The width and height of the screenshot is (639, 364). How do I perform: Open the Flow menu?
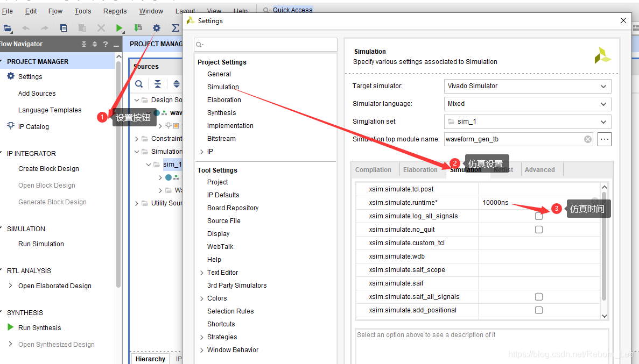point(55,11)
